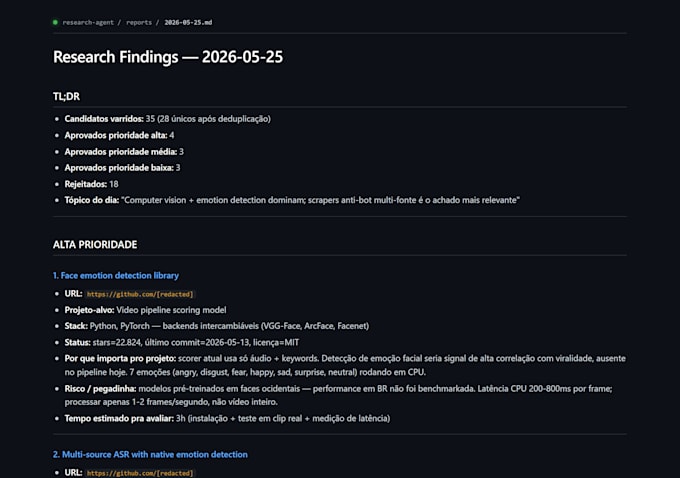Screen dimensions: 680x478
Task: Click the green status dot icon
Action: tap(55, 22)
